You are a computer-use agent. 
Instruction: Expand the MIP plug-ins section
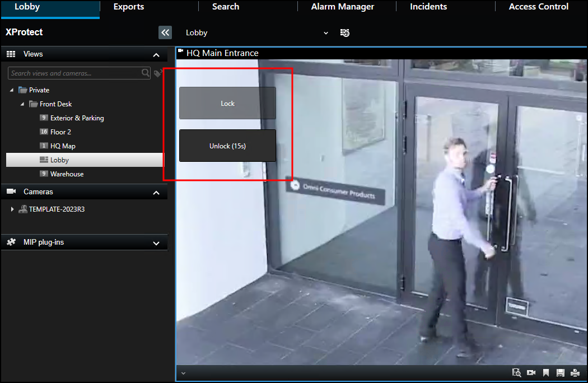pos(156,243)
